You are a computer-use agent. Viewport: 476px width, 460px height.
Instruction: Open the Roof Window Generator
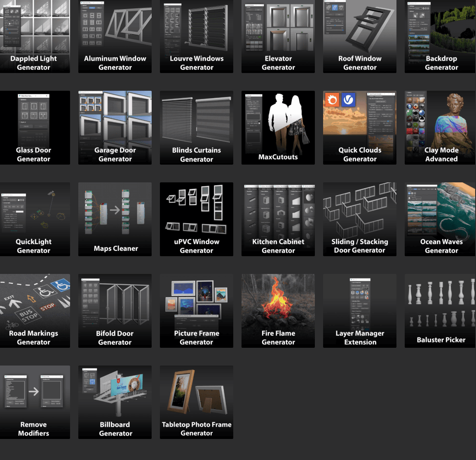(360, 36)
